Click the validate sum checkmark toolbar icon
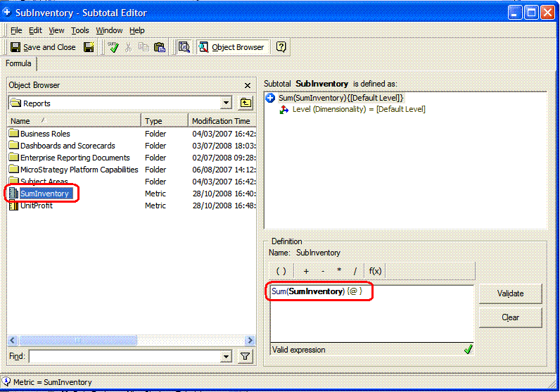The height and width of the screenshot is (392, 560). [x=113, y=47]
